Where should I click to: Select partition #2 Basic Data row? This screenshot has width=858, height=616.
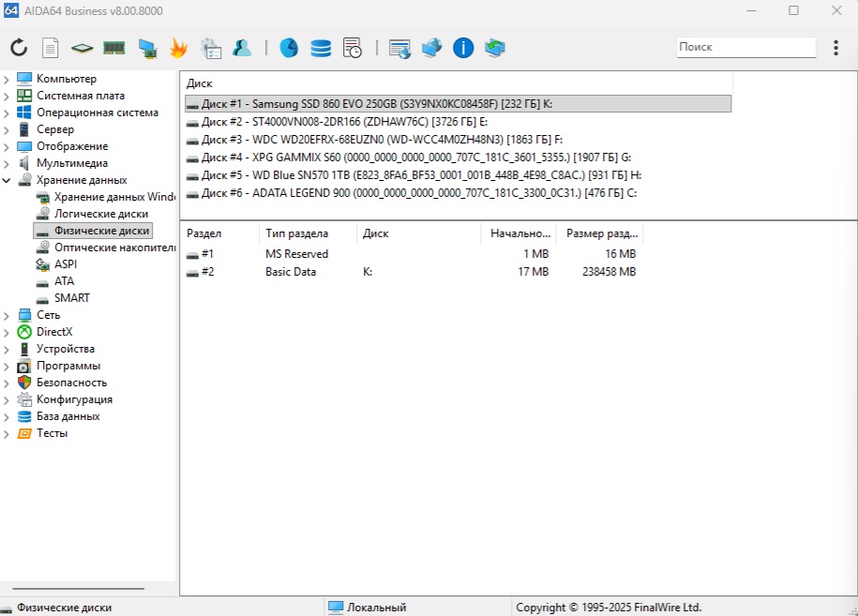point(412,272)
